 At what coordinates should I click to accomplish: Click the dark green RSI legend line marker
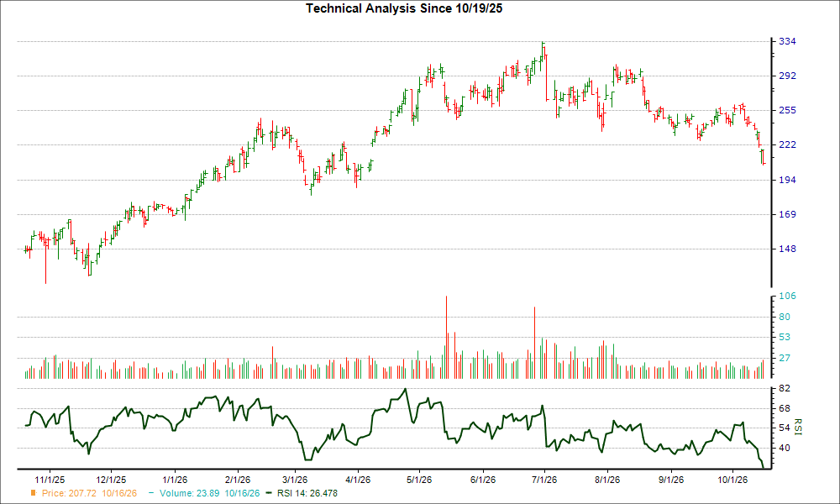270,493
